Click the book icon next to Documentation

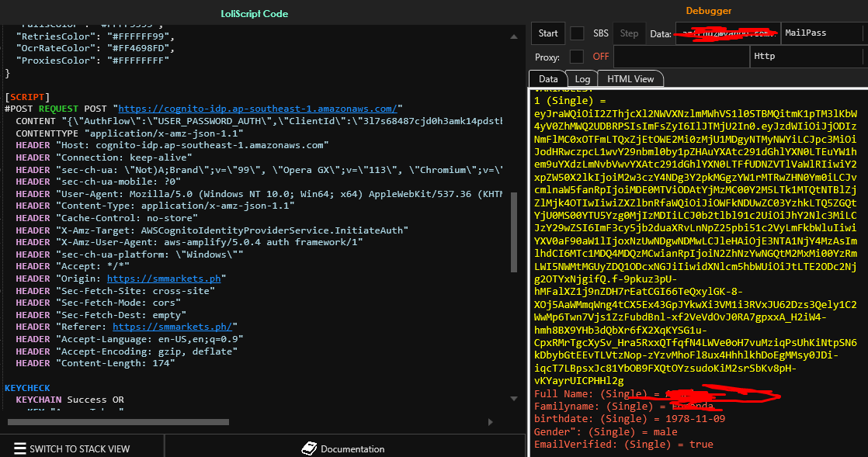[x=309, y=448]
